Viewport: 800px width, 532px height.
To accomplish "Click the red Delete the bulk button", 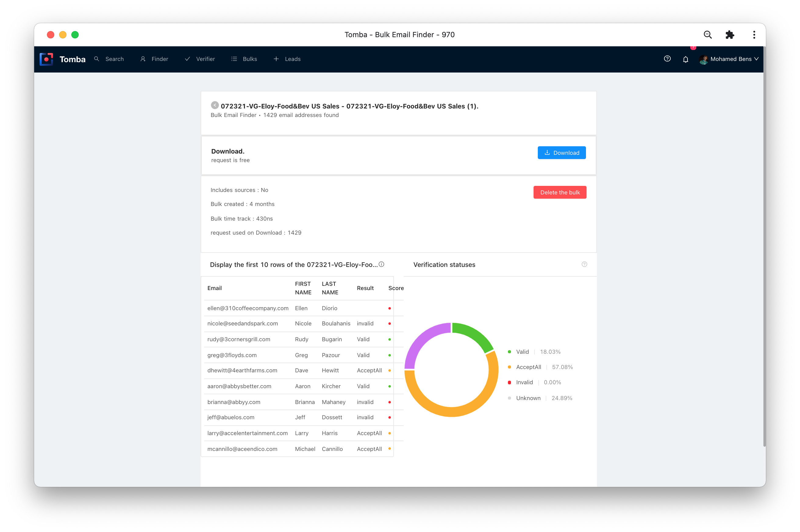I will coord(560,192).
